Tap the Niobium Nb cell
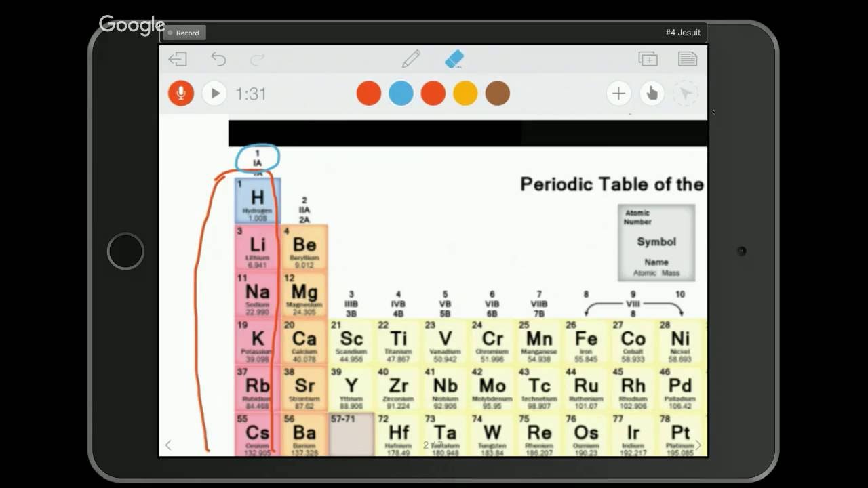The width and height of the screenshot is (868, 488). point(445,389)
